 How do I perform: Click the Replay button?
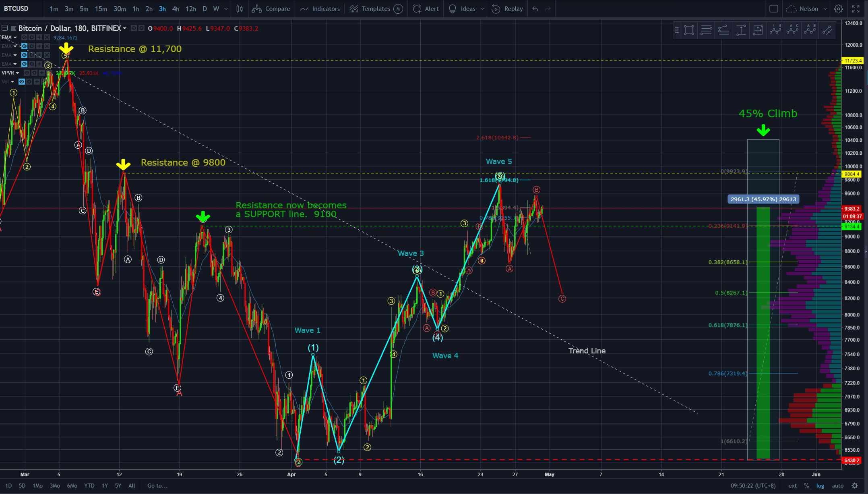507,9
